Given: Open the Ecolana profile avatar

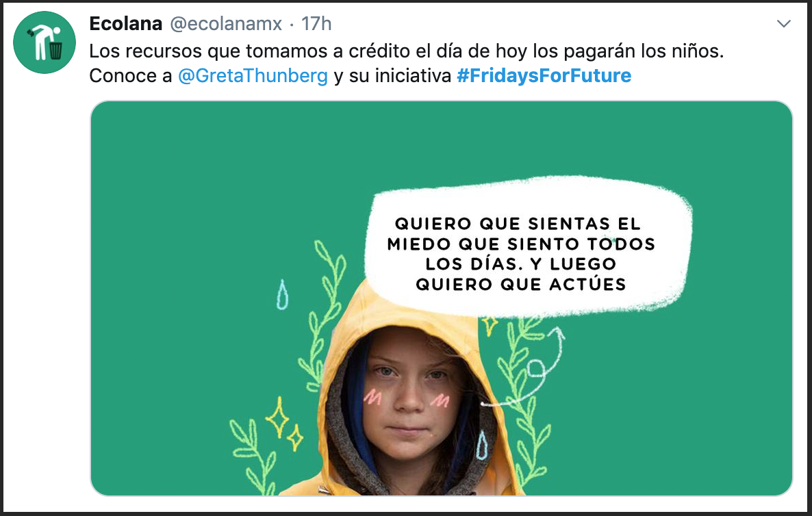Looking at the screenshot, I should (x=44, y=42).
